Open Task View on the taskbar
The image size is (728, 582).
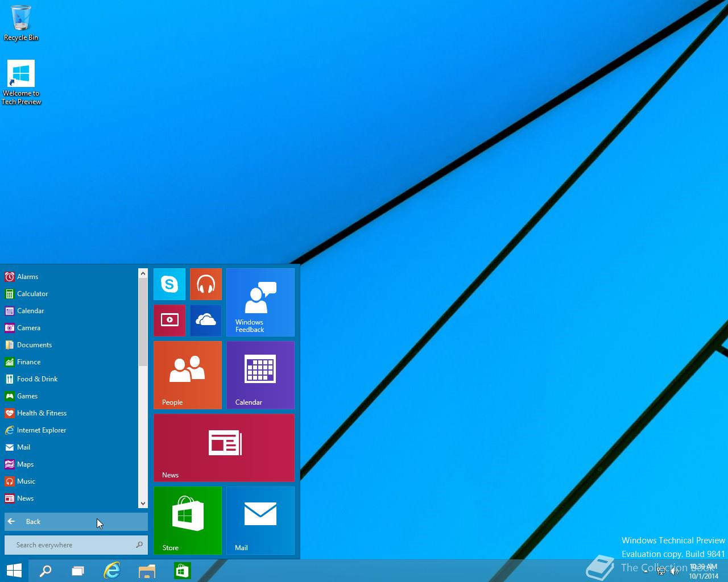78,571
